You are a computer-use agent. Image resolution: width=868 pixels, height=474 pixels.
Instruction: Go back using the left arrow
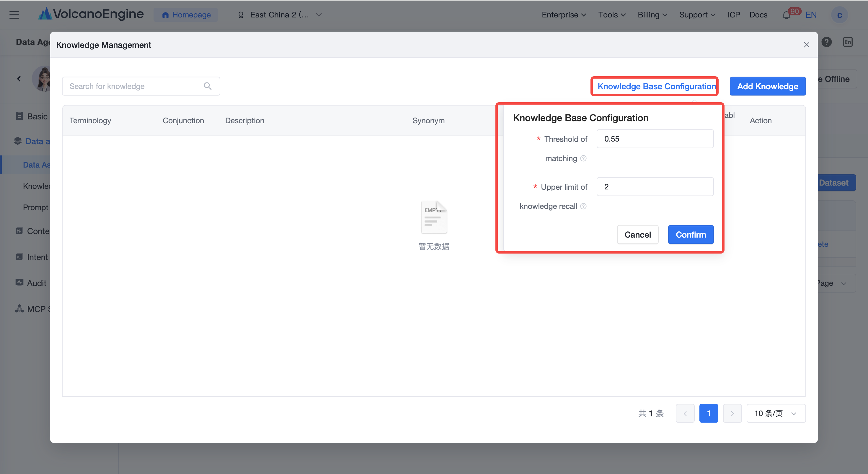pyautogui.click(x=19, y=79)
